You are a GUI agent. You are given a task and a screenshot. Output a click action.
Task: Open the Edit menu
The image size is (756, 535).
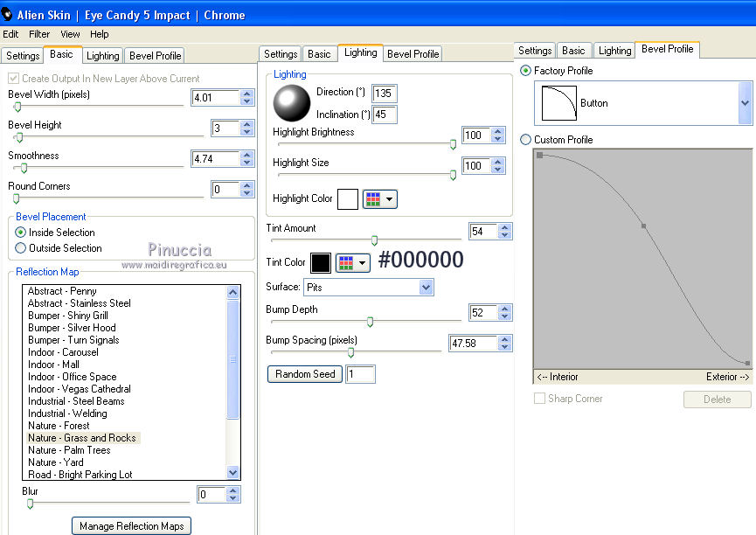(x=10, y=34)
